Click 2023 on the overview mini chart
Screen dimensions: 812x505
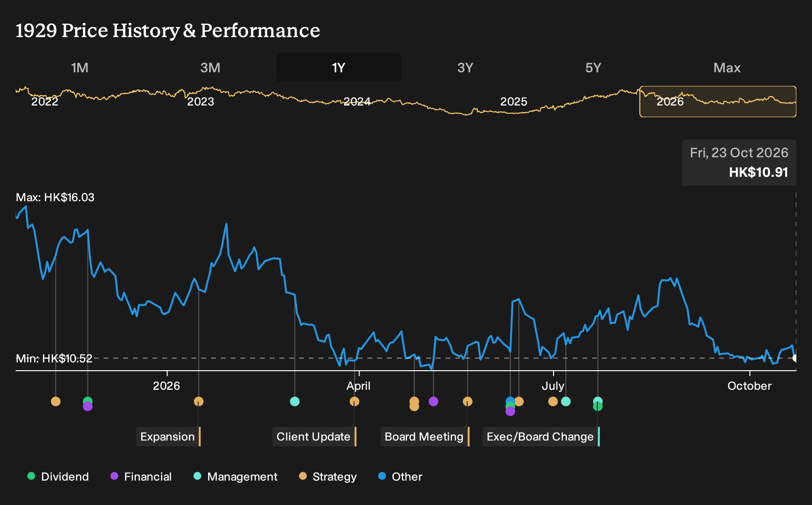(x=201, y=102)
